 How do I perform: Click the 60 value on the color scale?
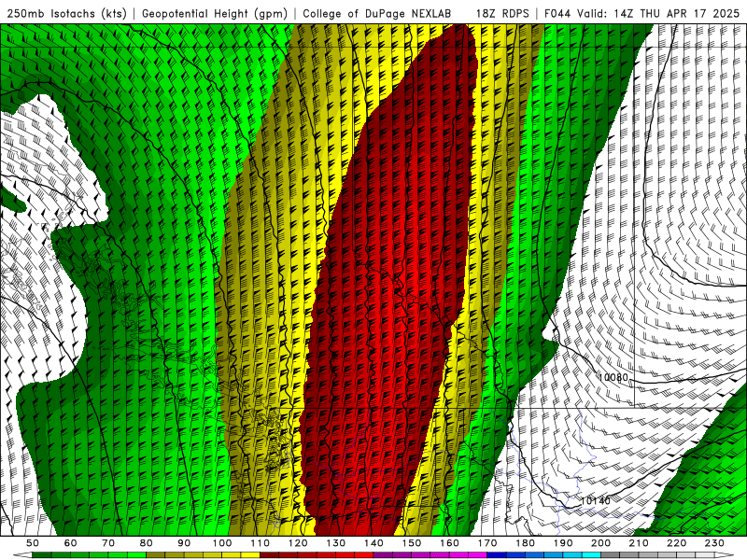(x=70, y=543)
